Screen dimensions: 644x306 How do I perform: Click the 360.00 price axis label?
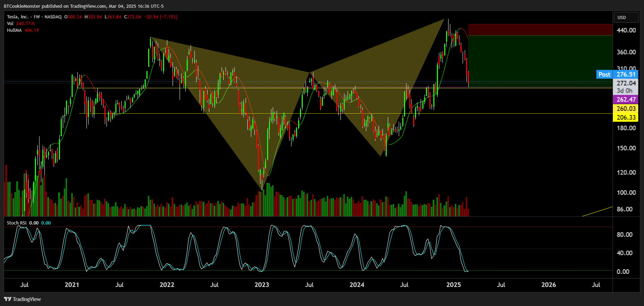[626, 52]
